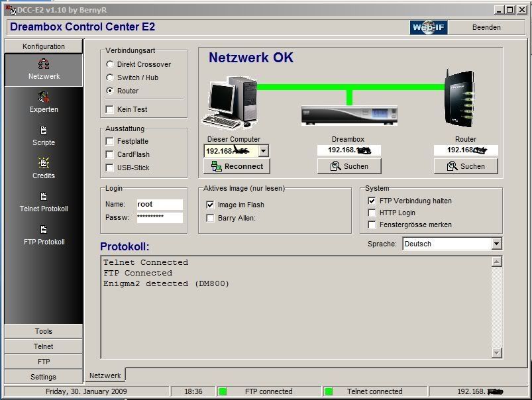Click the router device image

tap(460, 98)
